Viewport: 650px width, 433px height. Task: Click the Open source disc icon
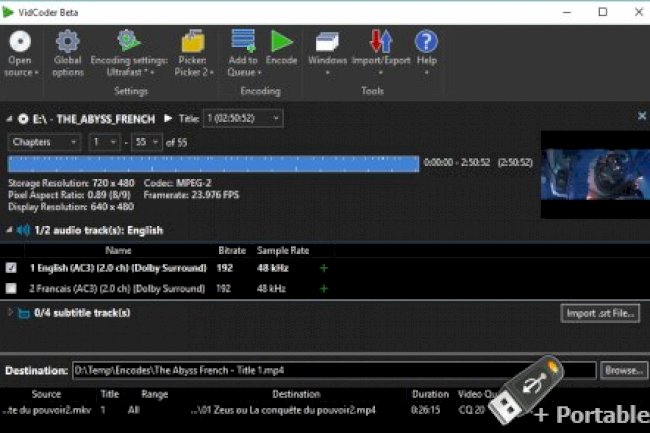pyautogui.click(x=19, y=42)
